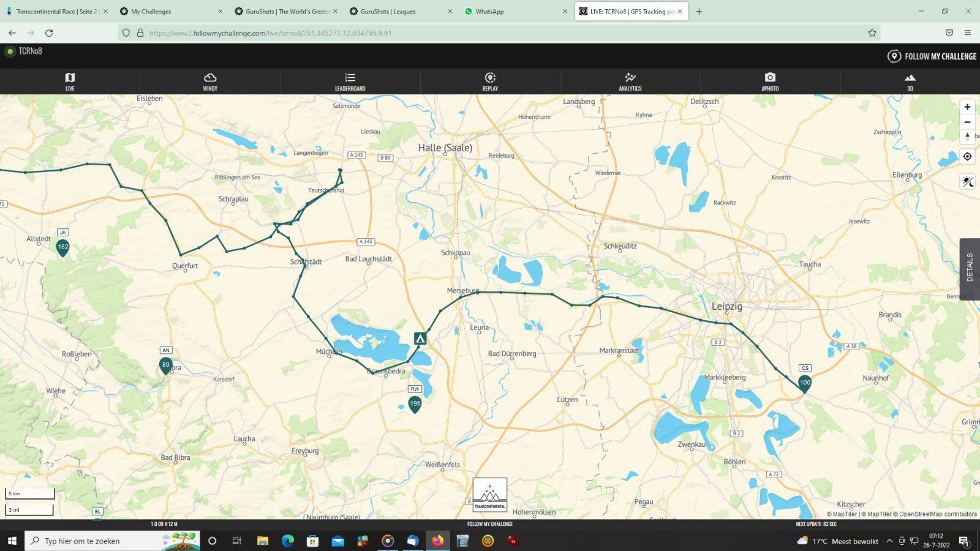Select rider marker 100 labeled CS
The image size is (980, 551).
coord(805,383)
